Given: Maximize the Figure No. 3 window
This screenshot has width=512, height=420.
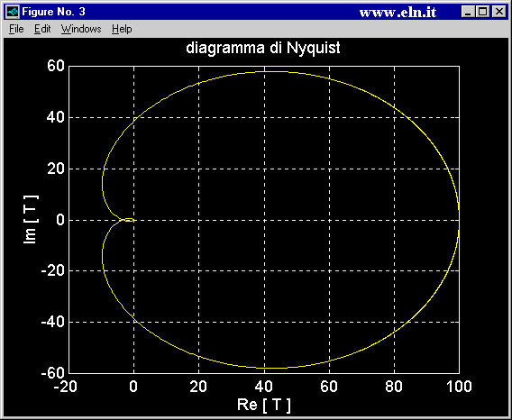Looking at the screenshot, I should [482, 12].
